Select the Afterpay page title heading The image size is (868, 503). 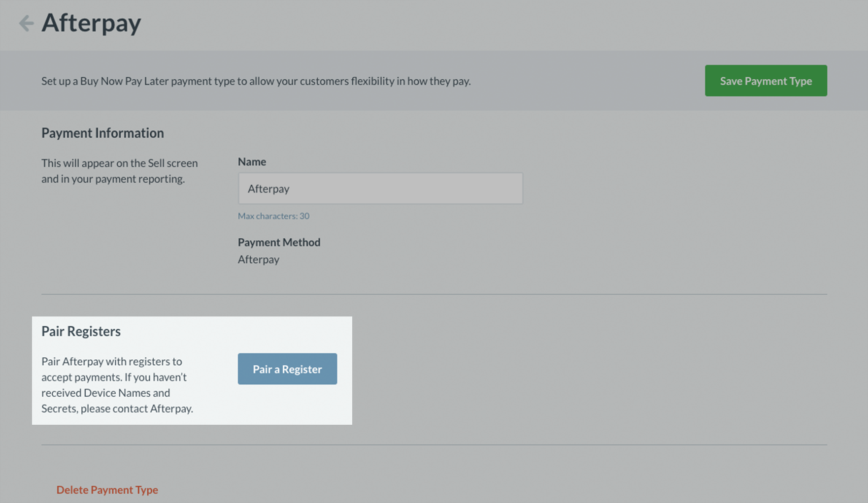coord(91,23)
